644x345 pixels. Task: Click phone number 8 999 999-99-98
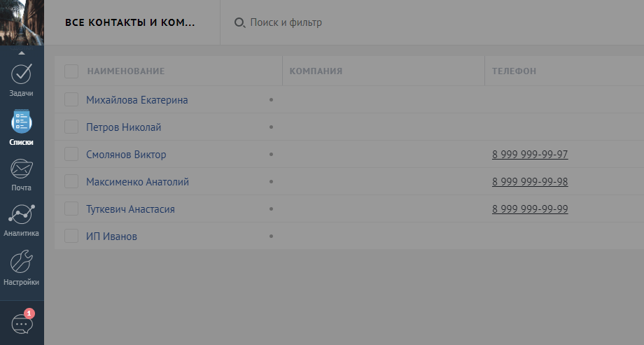pyautogui.click(x=530, y=182)
